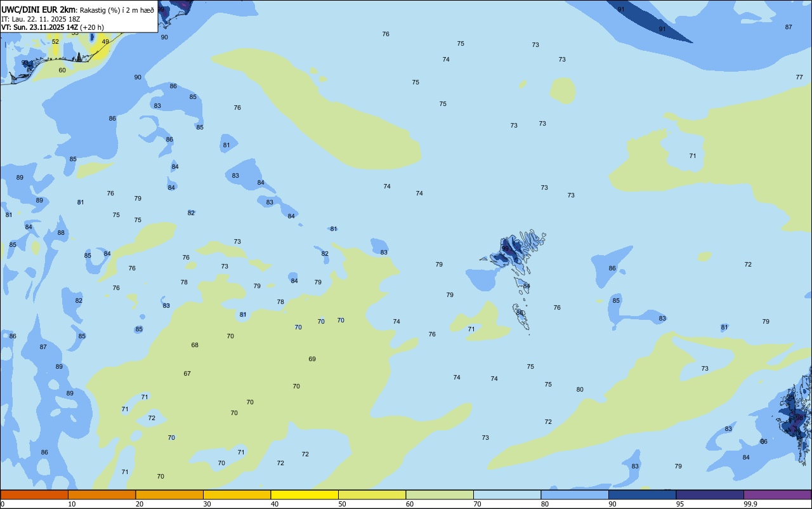Click the 'UWC/DINI EUR 2km' title text
Screen dimensions: 812x509
(39, 10)
